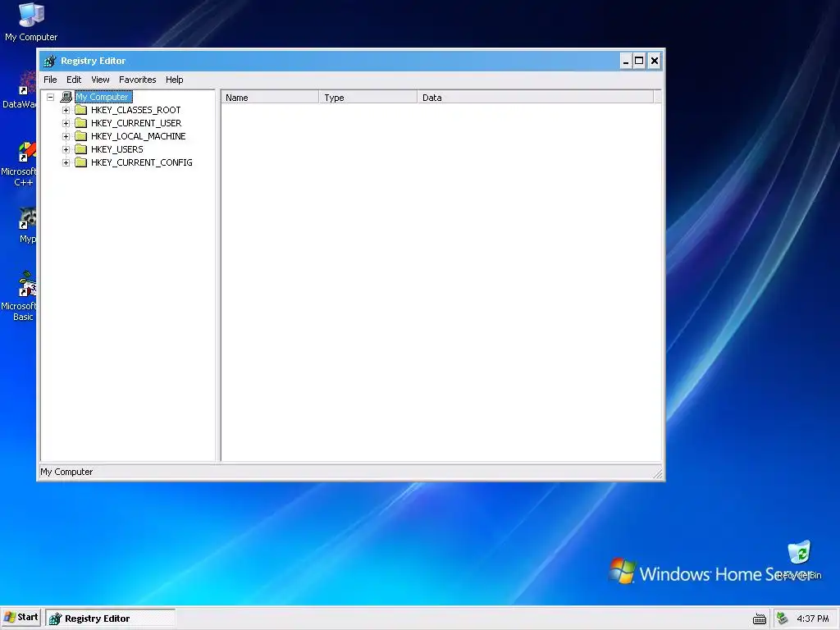Viewport: 840px width, 630px height.
Task: Select HKEY_USERS label in tree
Action: pyautogui.click(x=116, y=149)
